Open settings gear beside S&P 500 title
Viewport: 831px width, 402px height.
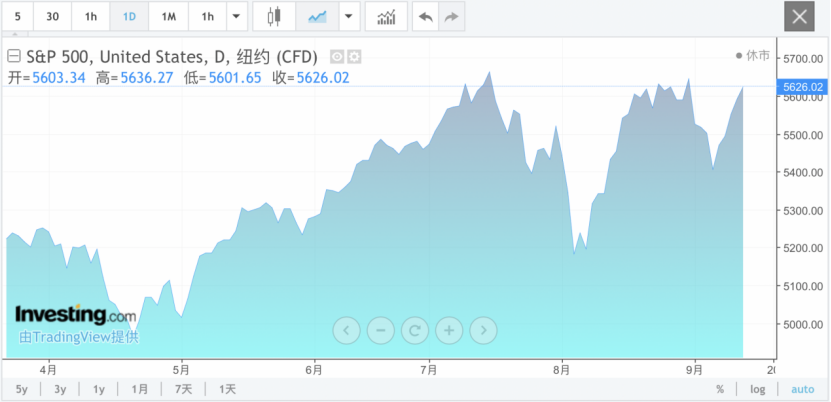[x=354, y=56]
